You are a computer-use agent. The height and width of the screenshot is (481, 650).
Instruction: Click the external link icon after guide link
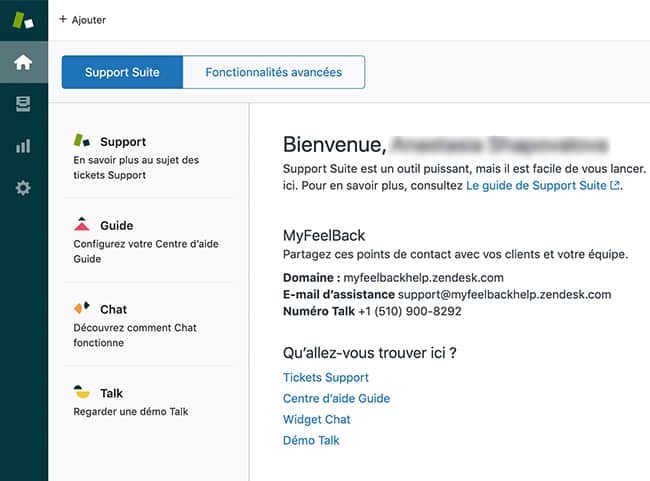pyautogui.click(x=615, y=185)
